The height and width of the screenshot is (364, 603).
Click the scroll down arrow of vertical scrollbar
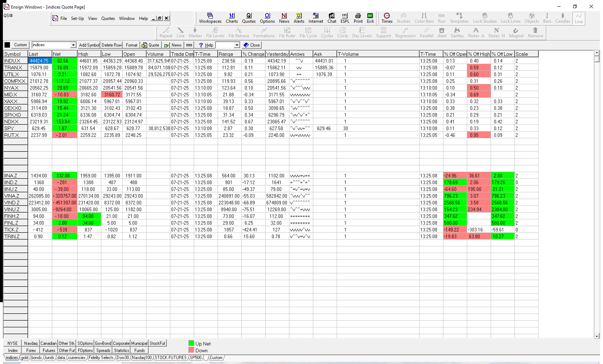(x=597, y=336)
